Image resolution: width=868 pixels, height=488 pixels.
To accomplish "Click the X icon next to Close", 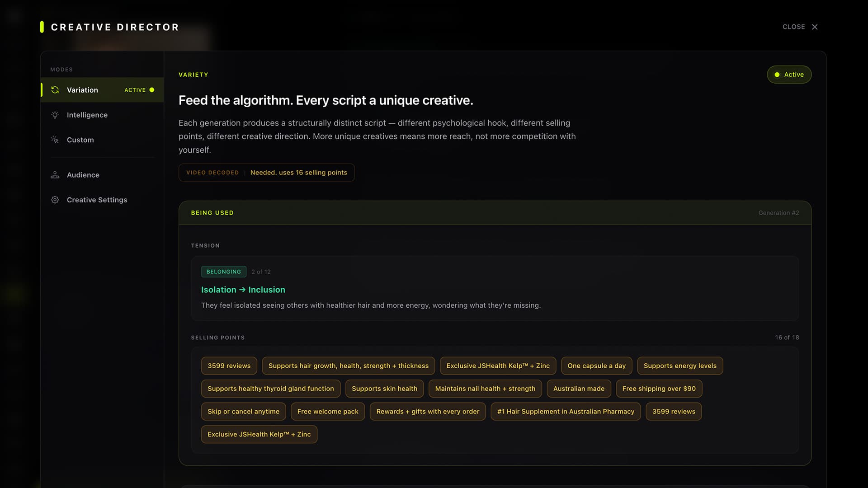I will pos(815,27).
